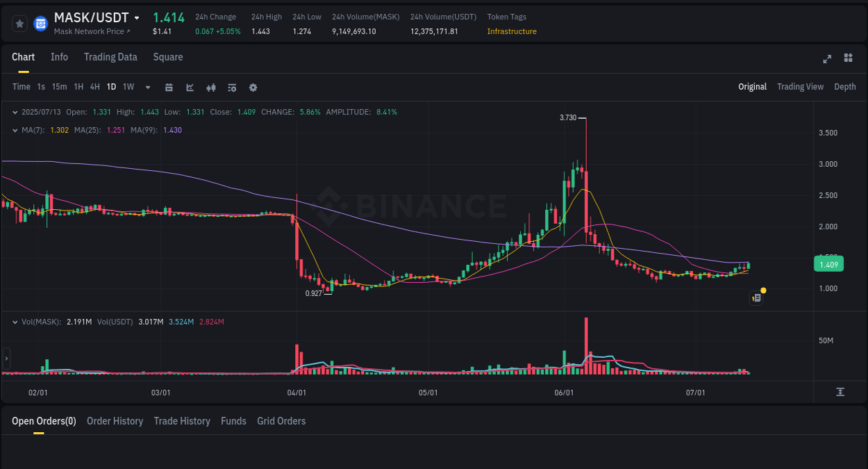The height and width of the screenshot is (469, 868).
Task: Collapse the MA indicator row chevron
Action: [x=15, y=130]
